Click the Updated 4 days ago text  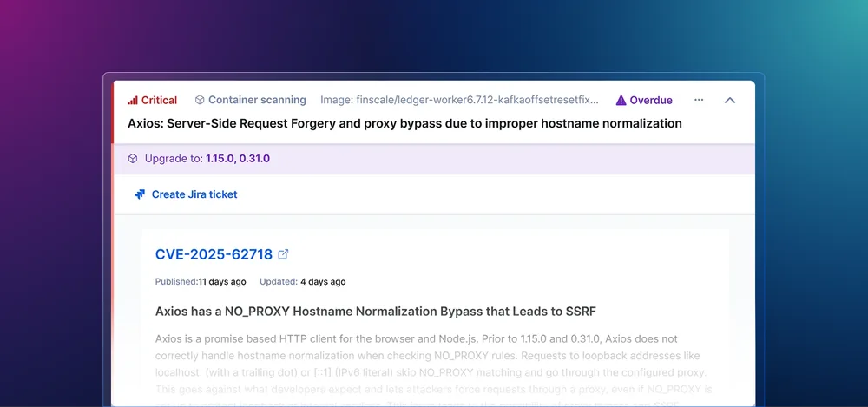303,281
